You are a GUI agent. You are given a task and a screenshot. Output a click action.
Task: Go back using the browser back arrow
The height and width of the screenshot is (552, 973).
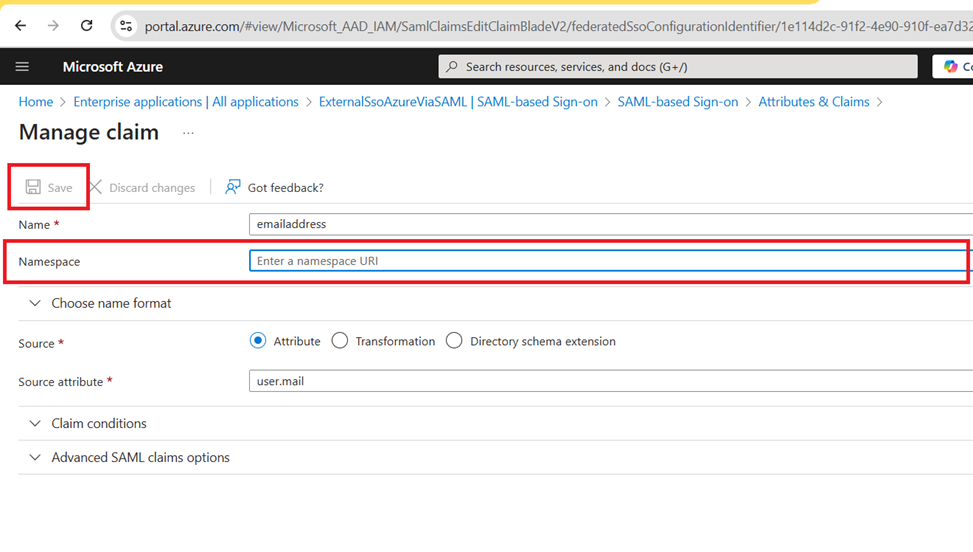point(20,25)
